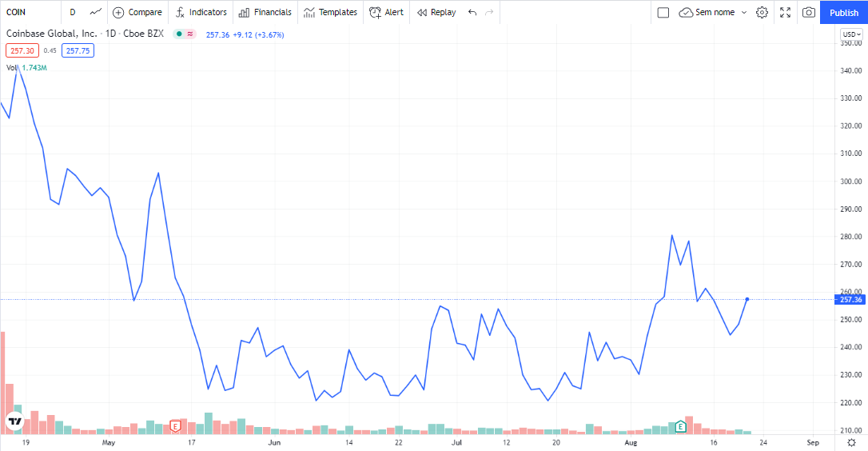Open the 'Sem nome' layout cloud save
Viewport: 868px width, 451px height.
pyautogui.click(x=707, y=12)
